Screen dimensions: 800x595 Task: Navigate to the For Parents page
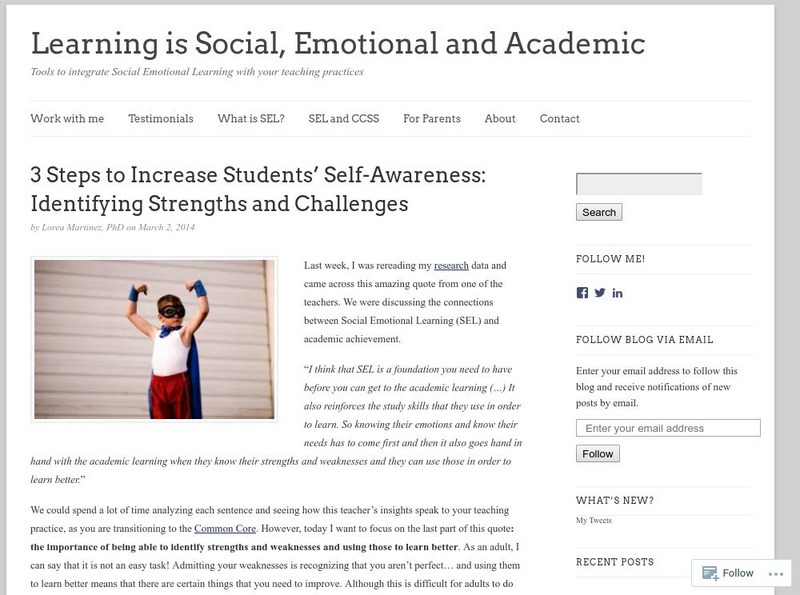(432, 119)
